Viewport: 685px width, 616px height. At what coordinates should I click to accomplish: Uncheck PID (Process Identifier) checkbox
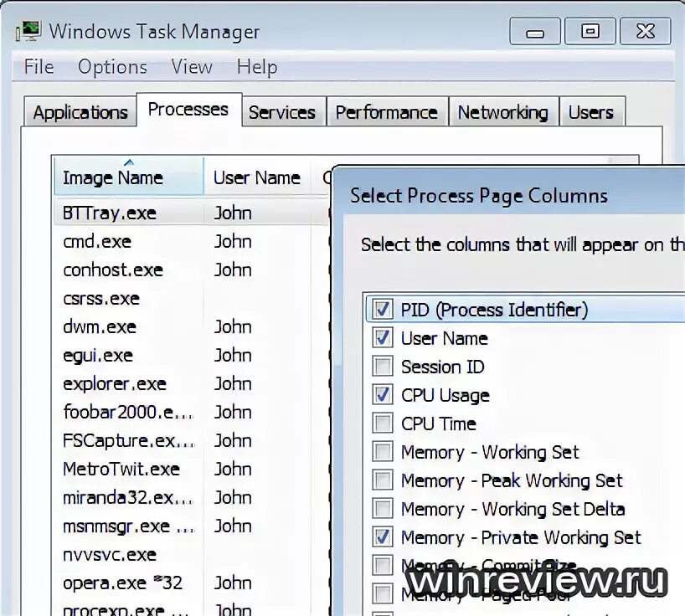coord(383,310)
